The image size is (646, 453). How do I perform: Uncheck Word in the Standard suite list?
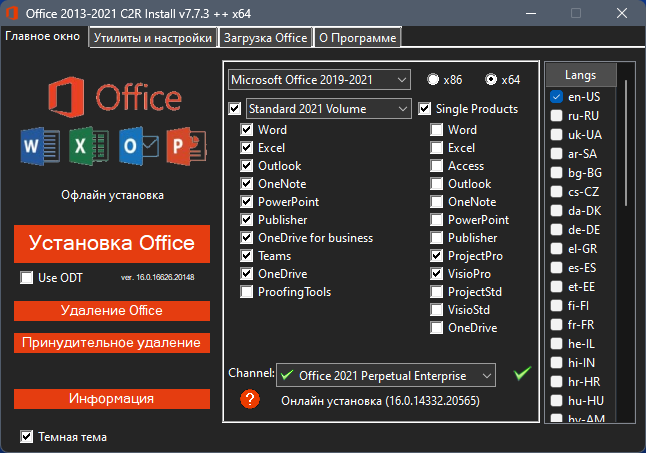(x=247, y=130)
